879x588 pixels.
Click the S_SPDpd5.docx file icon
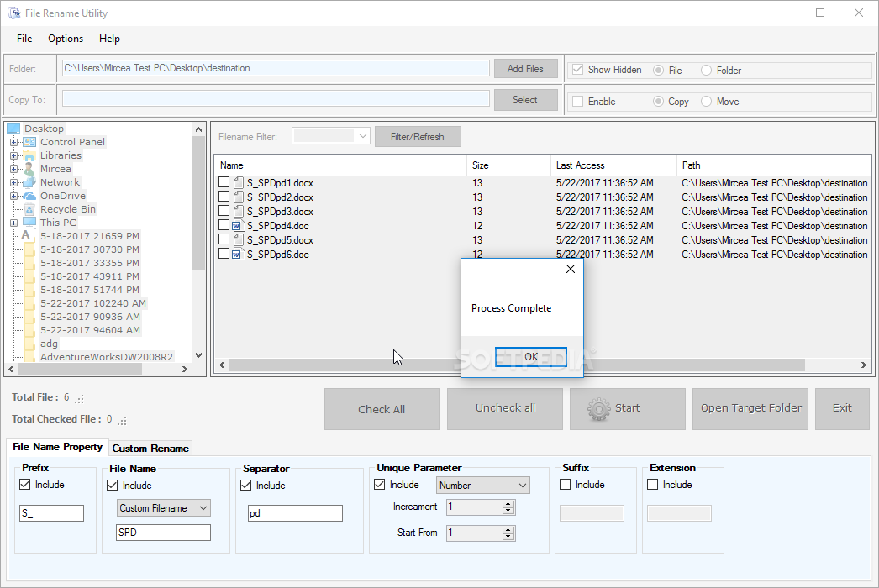239,240
